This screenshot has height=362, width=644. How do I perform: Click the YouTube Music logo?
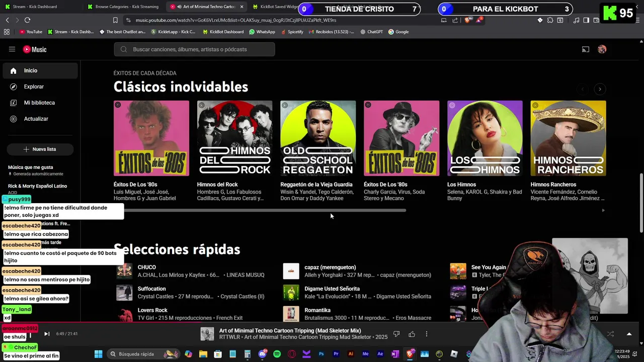[x=35, y=49]
